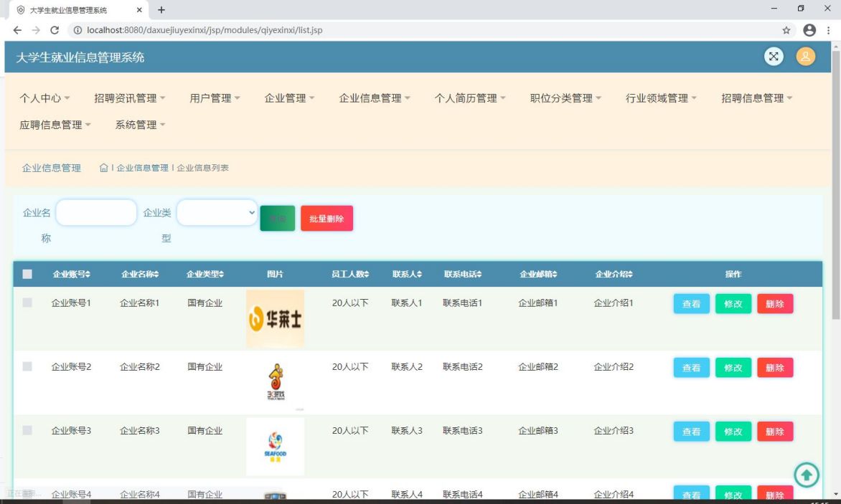841x504 pixels.
Task: Click the green search button
Action: (x=277, y=219)
